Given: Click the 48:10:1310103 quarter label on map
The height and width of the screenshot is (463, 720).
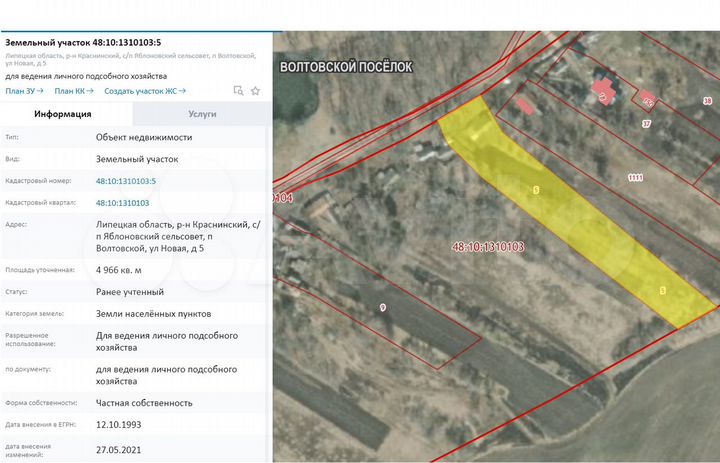Looking at the screenshot, I should point(488,246).
